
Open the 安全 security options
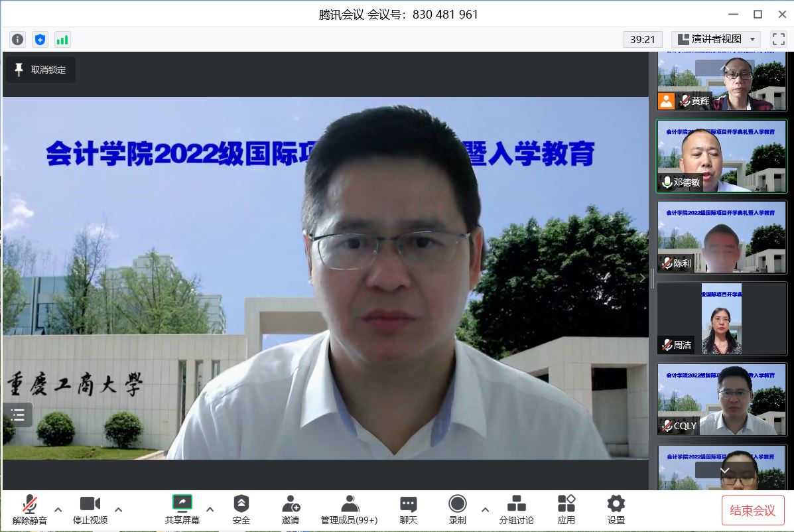click(241, 509)
